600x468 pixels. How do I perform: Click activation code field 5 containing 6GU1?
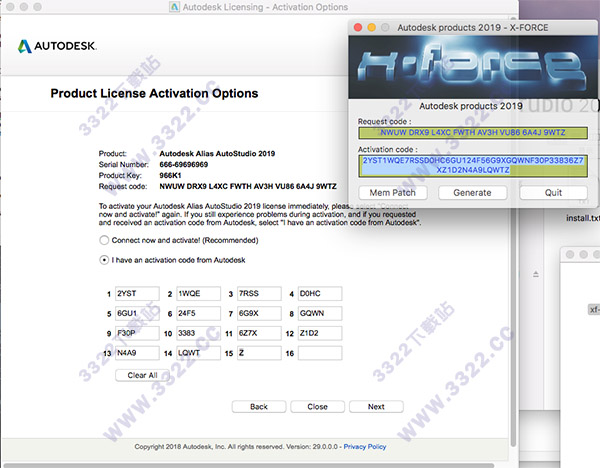(x=137, y=313)
